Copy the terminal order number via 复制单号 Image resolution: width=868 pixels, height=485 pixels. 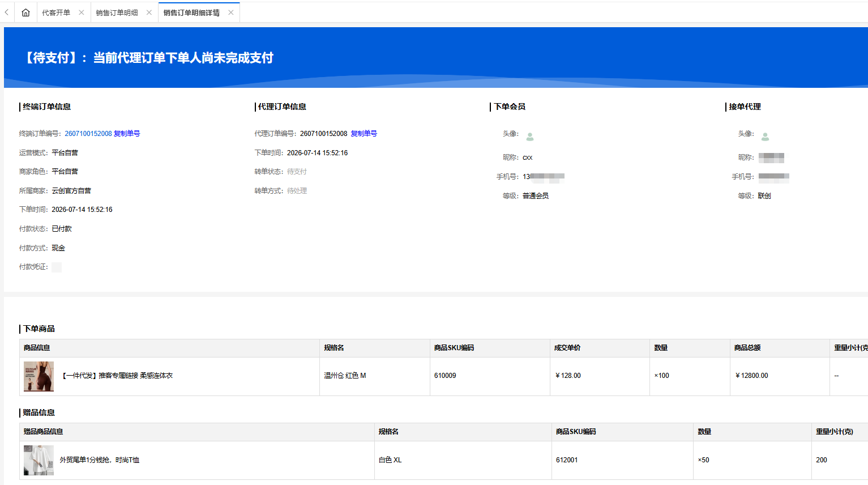pos(127,134)
